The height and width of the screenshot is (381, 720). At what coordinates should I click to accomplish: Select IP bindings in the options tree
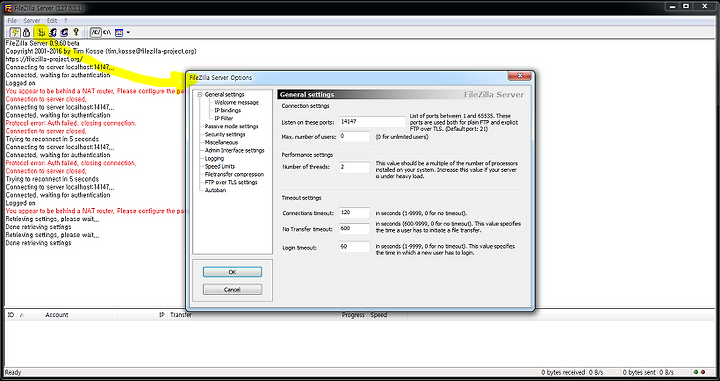click(x=227, y=110)
